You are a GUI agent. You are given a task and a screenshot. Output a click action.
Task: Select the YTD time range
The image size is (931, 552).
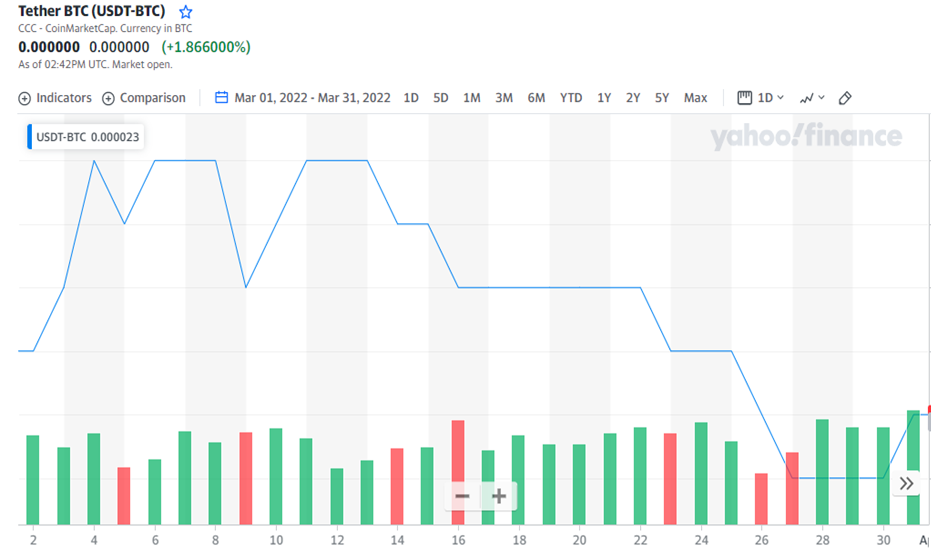(x=571, y=98)
